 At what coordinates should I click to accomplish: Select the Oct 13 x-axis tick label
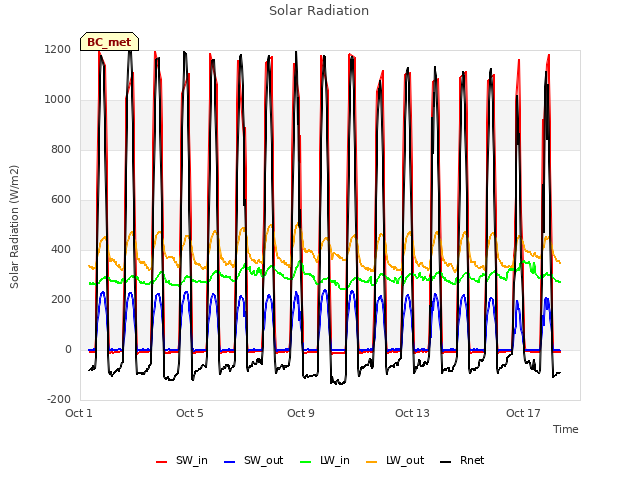pyautogui.click(x=412, y=413)
